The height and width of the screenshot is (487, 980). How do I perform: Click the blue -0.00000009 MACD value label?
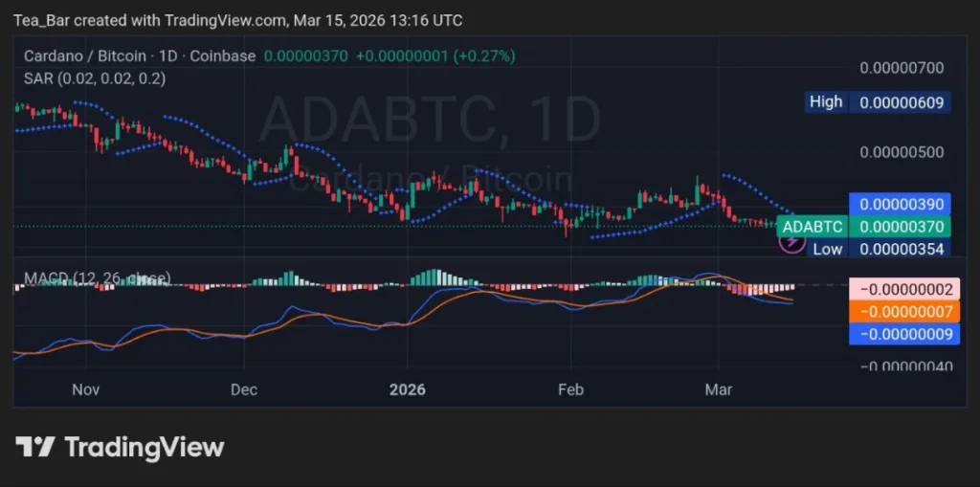click(x=904, y=333)
